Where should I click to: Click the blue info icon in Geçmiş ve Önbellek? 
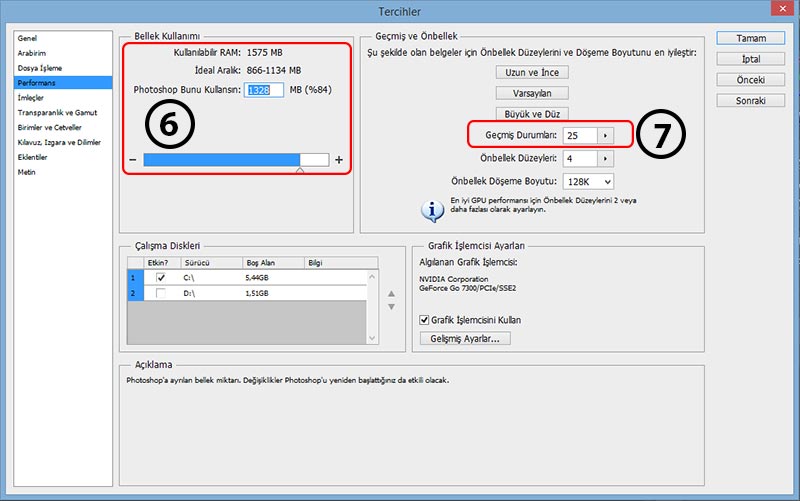click(433, 211)
